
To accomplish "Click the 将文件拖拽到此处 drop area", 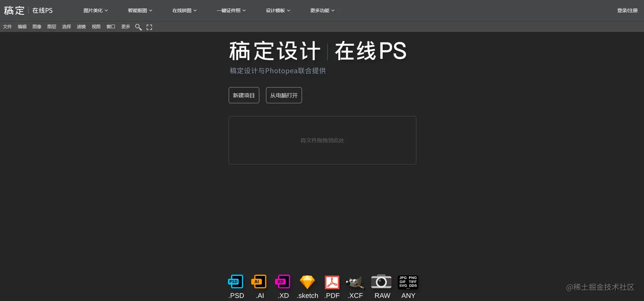I will (322, 140).
